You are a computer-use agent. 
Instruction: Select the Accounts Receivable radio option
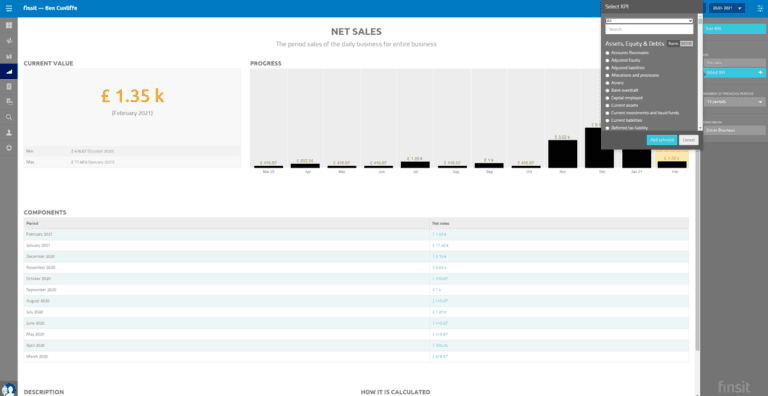[628, 52]
